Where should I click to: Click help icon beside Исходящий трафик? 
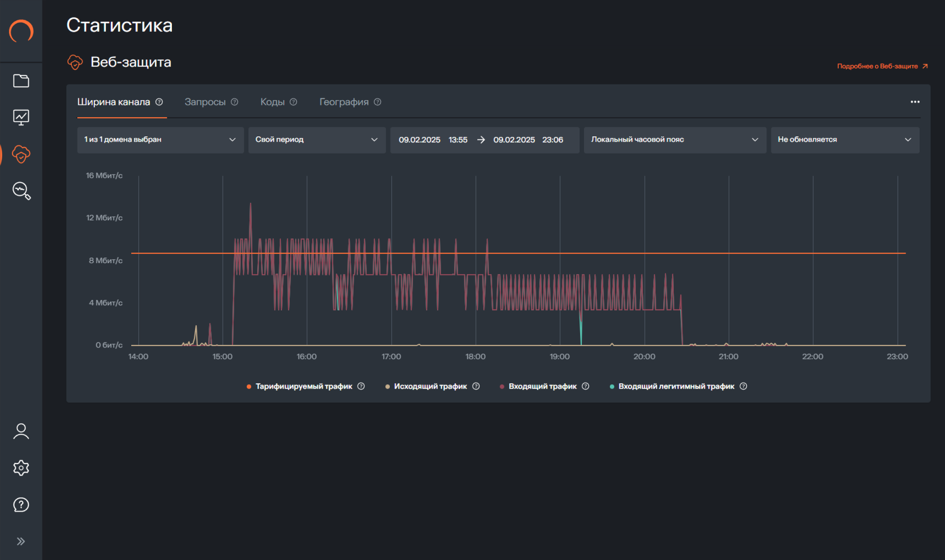coord(476,386)
